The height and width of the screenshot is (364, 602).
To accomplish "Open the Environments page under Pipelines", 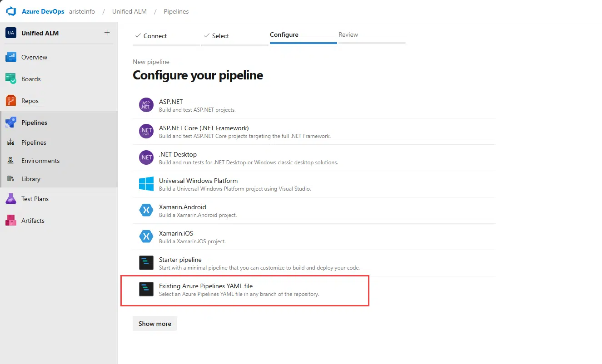I will [40, 160].
